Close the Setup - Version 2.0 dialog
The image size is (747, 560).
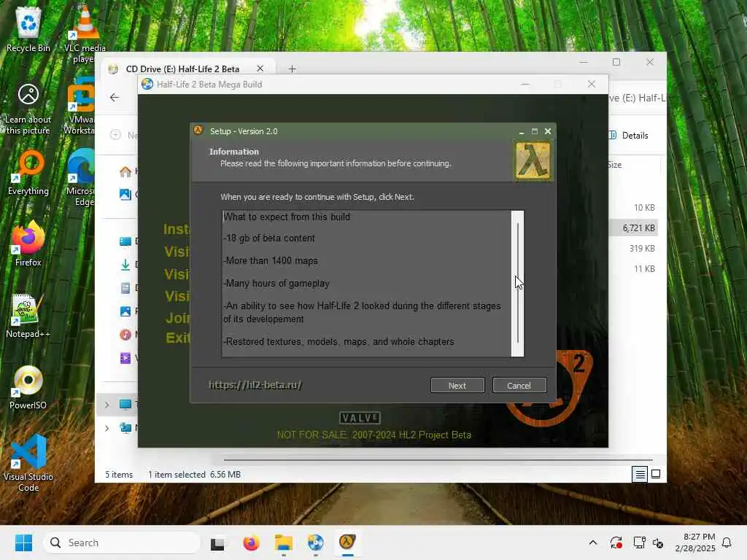pos(548,131)
